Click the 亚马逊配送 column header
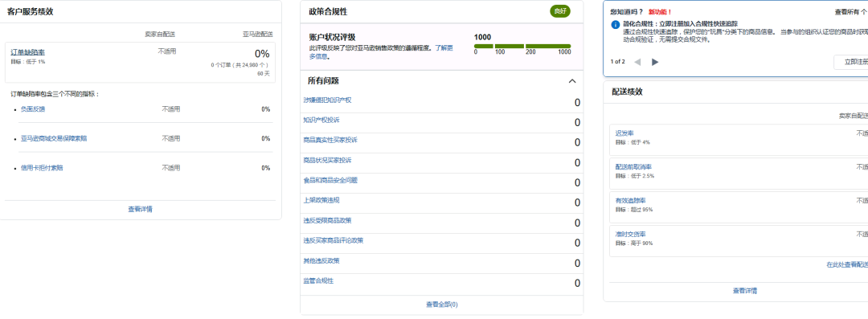The width and height of the screenshot is (868, 319). tap(257, 35)
